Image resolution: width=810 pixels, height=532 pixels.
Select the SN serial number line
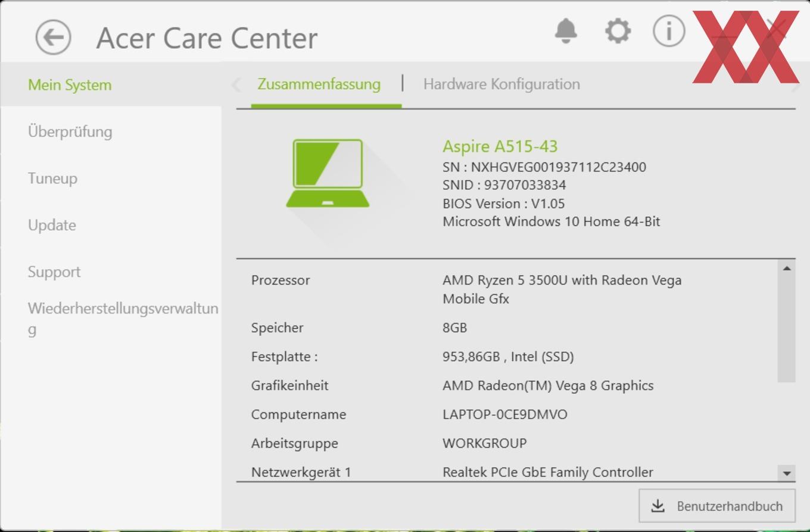pyautogui.click(x=544, y=167)
